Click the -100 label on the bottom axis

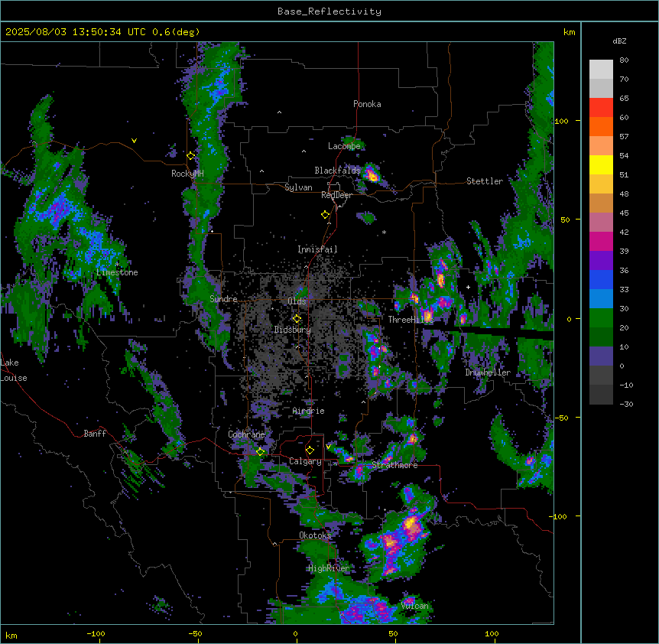[x=96, y=633]
